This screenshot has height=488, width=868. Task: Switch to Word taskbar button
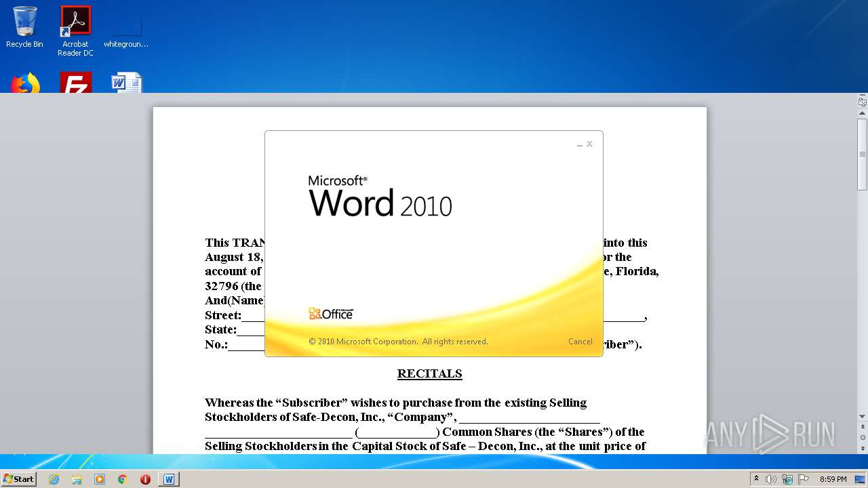point(169,479)
